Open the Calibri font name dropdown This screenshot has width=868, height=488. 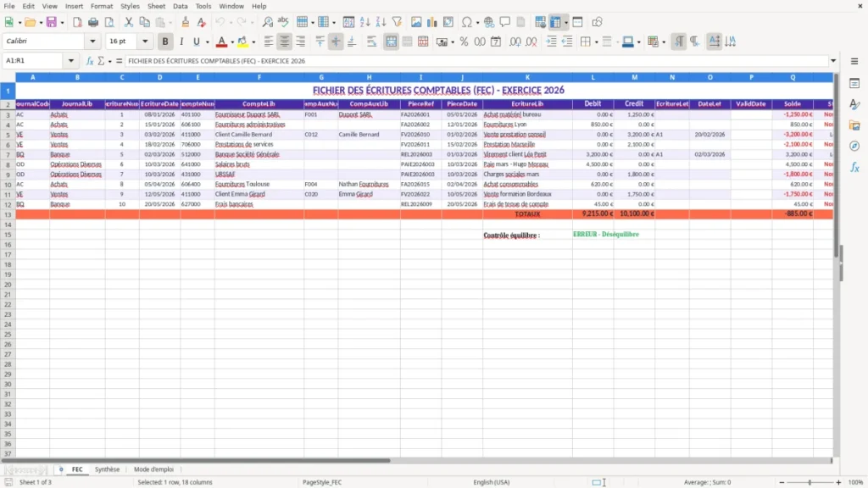click(x=92, y=42)
